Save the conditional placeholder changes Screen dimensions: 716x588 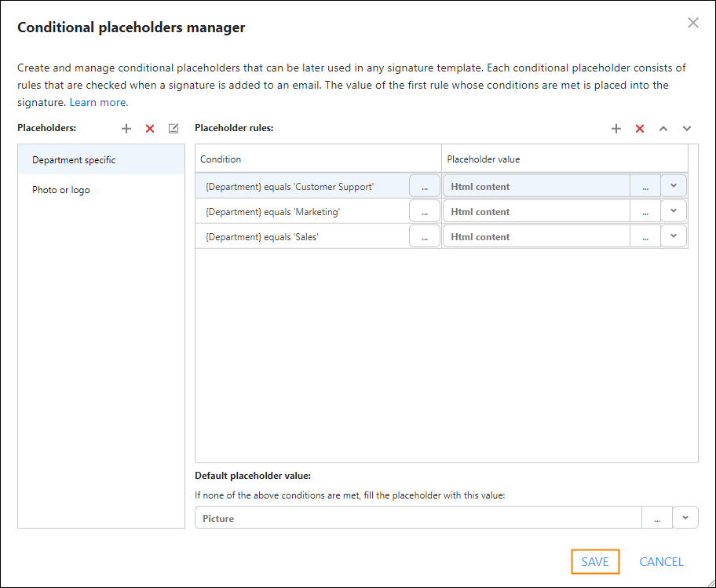point(595,561)
